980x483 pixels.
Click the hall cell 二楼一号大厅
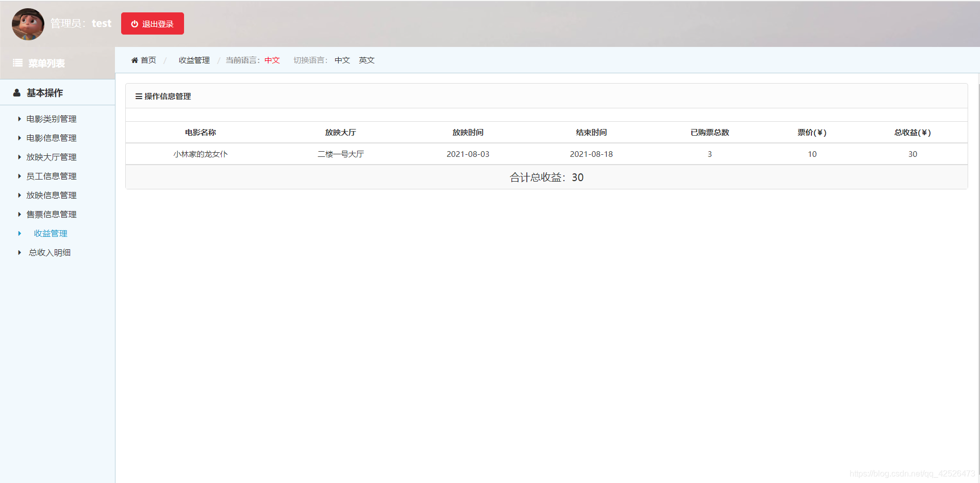click(341, 154)
